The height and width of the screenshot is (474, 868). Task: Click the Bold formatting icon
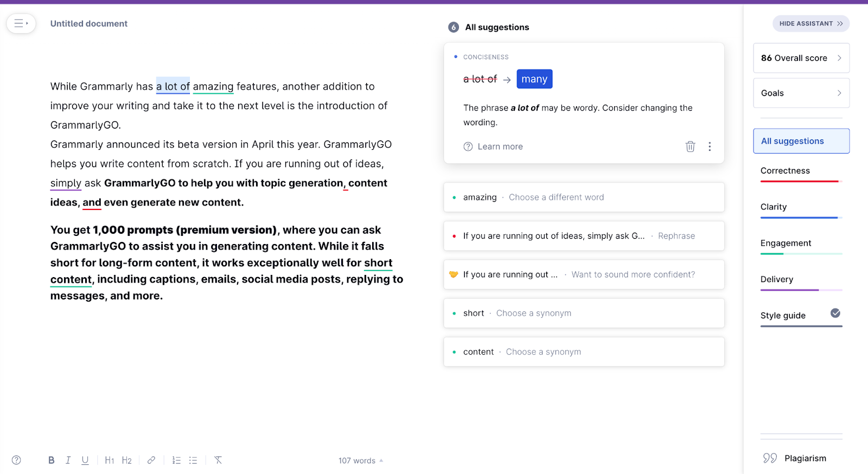[52, 460]
